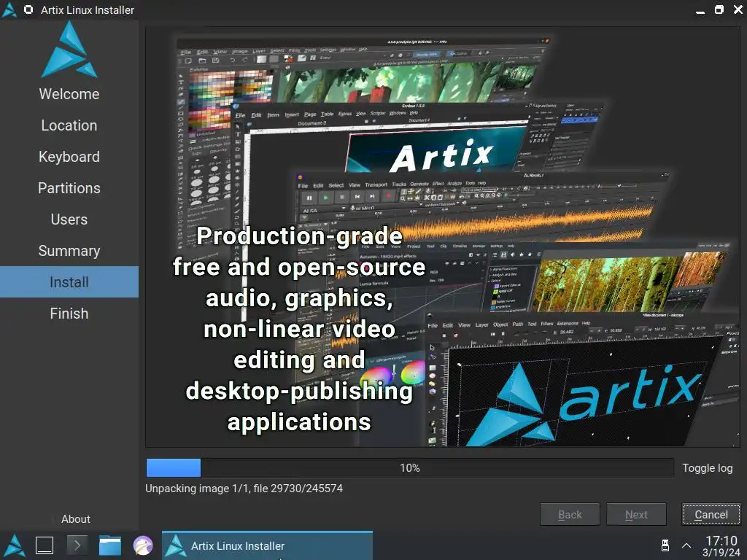Screen dimensions: 747x560
Task: Click the removable device tray icon
Action: coord(665,545)
